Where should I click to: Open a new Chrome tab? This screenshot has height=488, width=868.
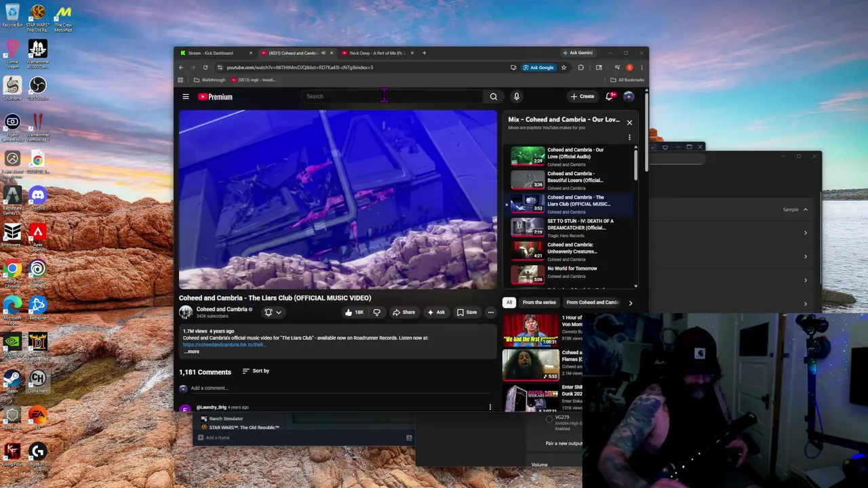click(425, 53)
